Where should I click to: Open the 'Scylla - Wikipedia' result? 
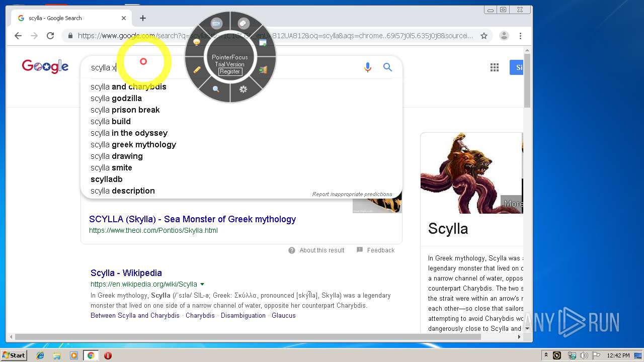click(126, 273)
